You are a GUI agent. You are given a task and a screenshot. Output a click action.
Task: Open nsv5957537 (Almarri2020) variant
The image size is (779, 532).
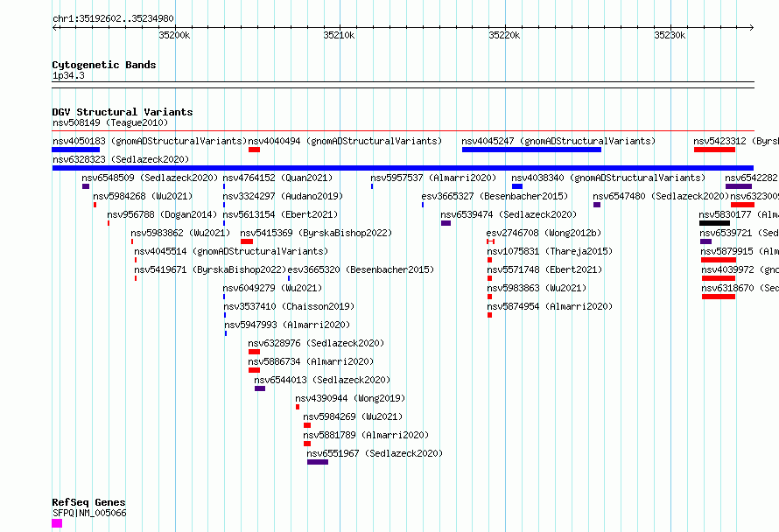tap(433, 178)
